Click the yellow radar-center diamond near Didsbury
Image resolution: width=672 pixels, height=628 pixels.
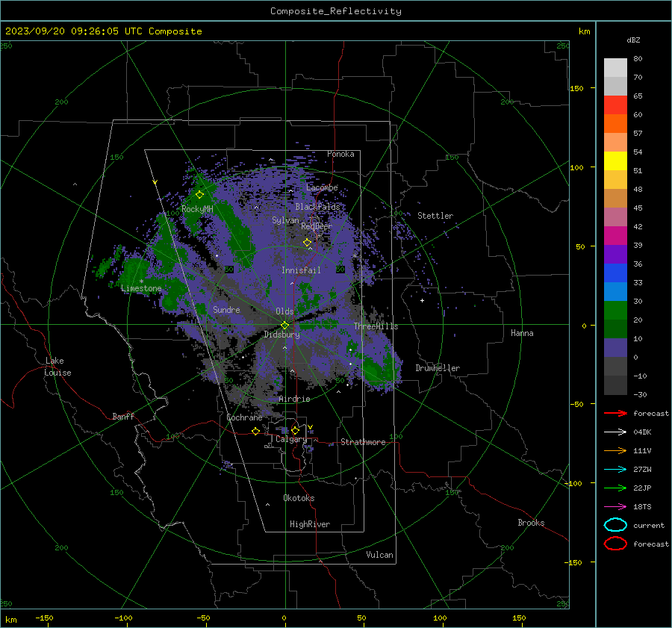coord(285,326)
